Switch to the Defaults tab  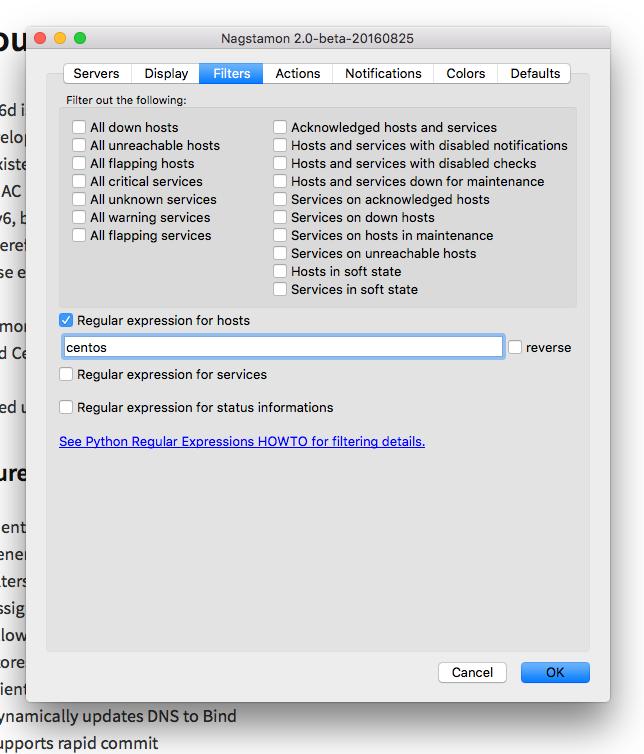pyautogui.click(x=535, y=73)
